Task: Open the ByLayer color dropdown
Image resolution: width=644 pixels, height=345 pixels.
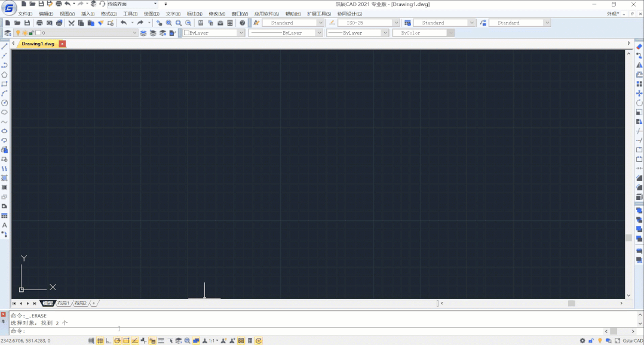Action: 240,33
